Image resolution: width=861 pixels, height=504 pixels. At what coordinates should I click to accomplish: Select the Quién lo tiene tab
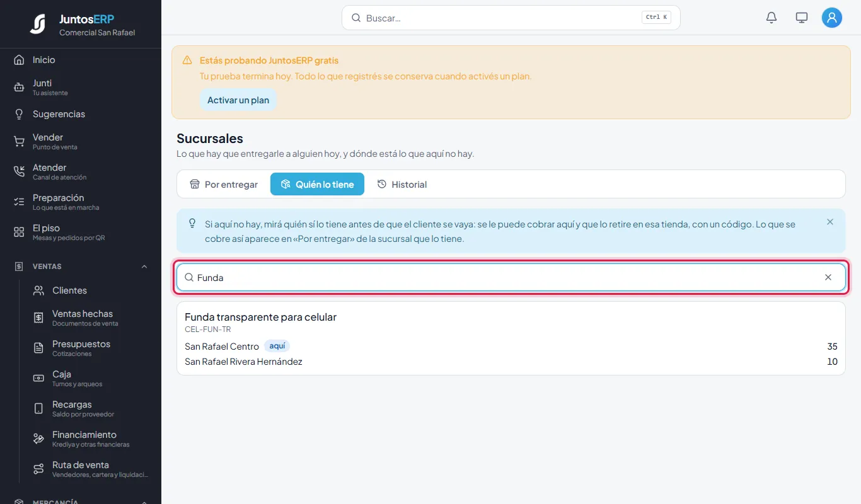(x=317, y=184)
